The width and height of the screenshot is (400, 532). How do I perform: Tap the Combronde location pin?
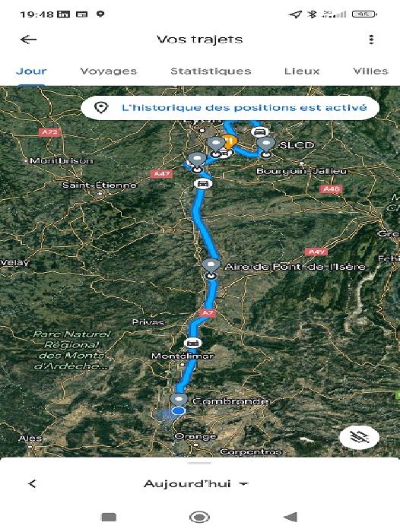[x=179, y=399]
